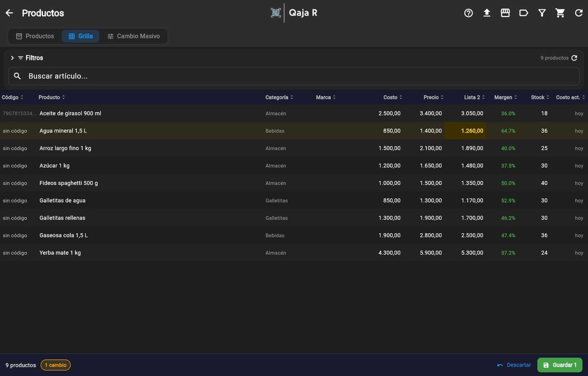The image size is (588, 376).
Task: Click the label tag icon
Action: point(523,13)
